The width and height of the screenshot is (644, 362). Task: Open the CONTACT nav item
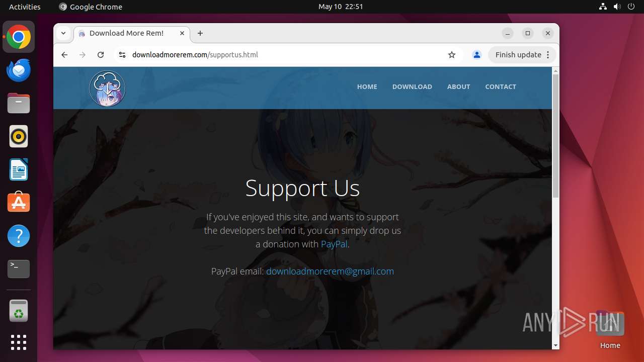click(x=501, y=87)
